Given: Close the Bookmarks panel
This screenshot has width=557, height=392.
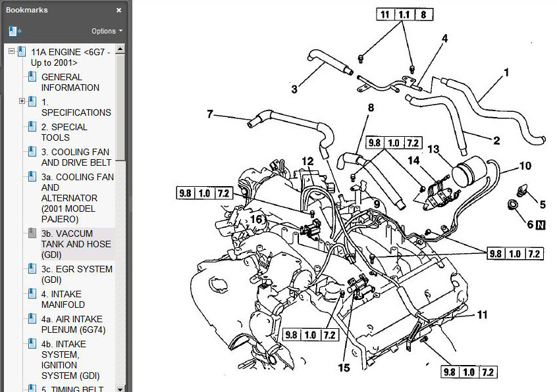Looking at the screenshot, I should coord(119,11).
